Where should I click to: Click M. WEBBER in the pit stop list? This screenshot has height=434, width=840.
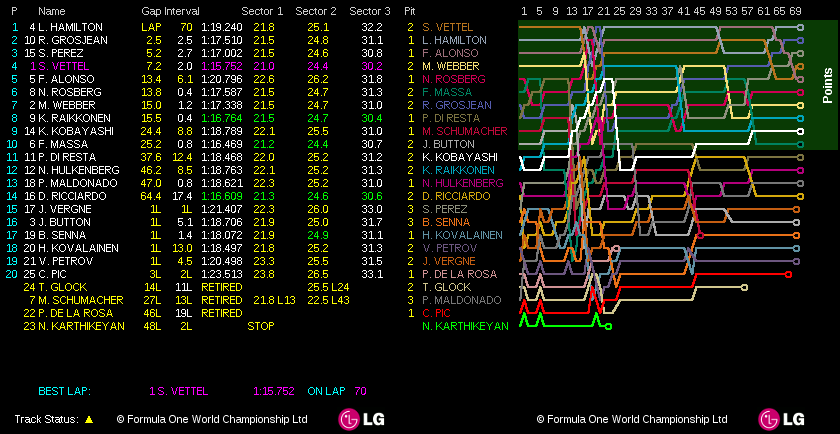451,66
